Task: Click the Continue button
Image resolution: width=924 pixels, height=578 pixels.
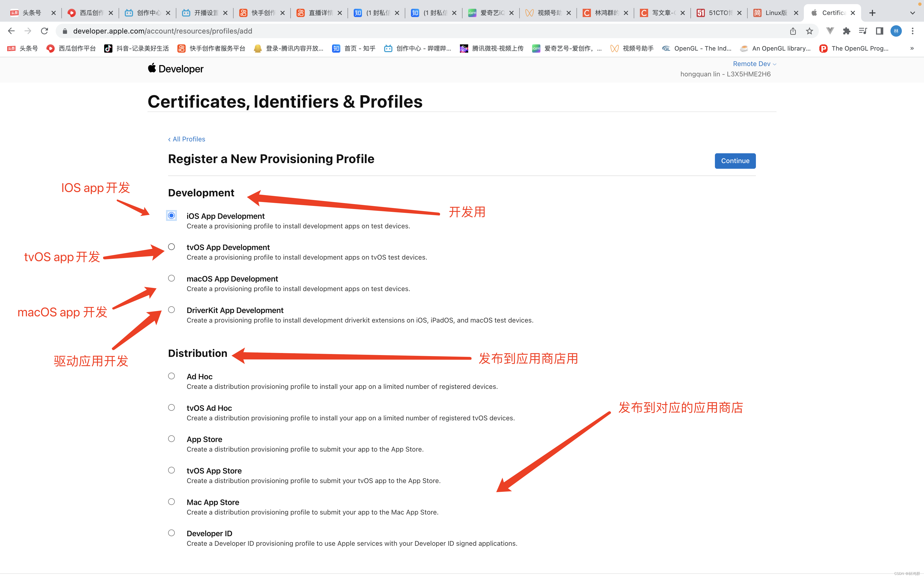Action: [735, 161]
